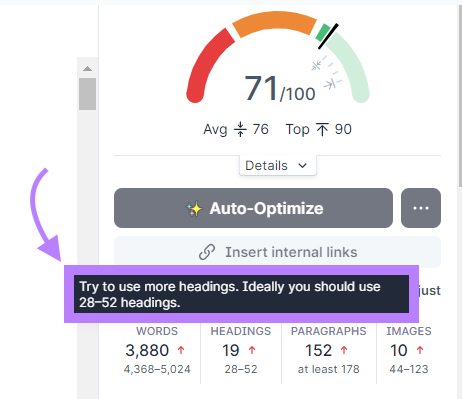Click the IMAGES count 10
This screenshot has width=462, height=399.
(399, 350)
